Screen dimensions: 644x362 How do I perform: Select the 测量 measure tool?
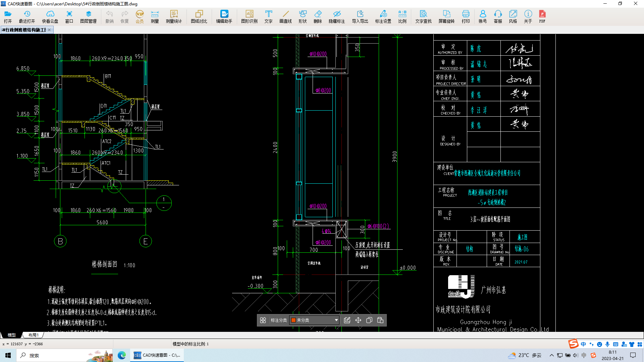(x=155, y=16)
